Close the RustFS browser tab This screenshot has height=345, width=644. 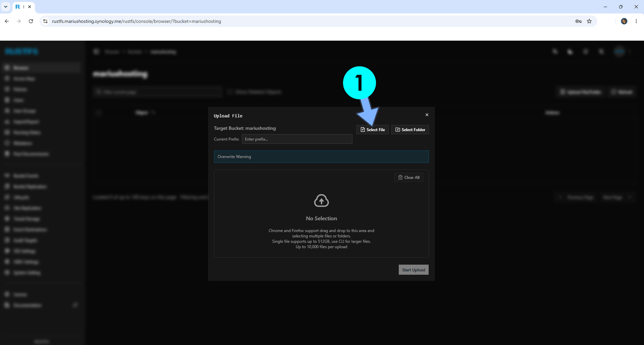pos(30,7)
